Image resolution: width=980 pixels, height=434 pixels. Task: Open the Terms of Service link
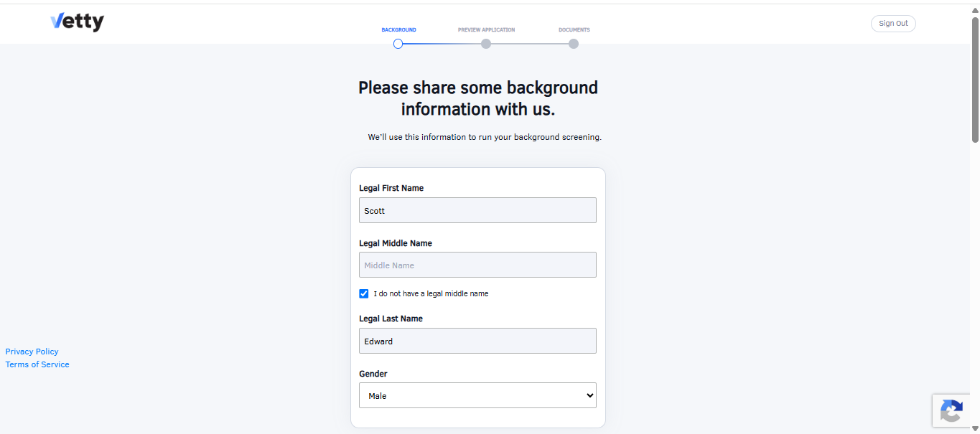pyautogui.click(x=37, y=364)
